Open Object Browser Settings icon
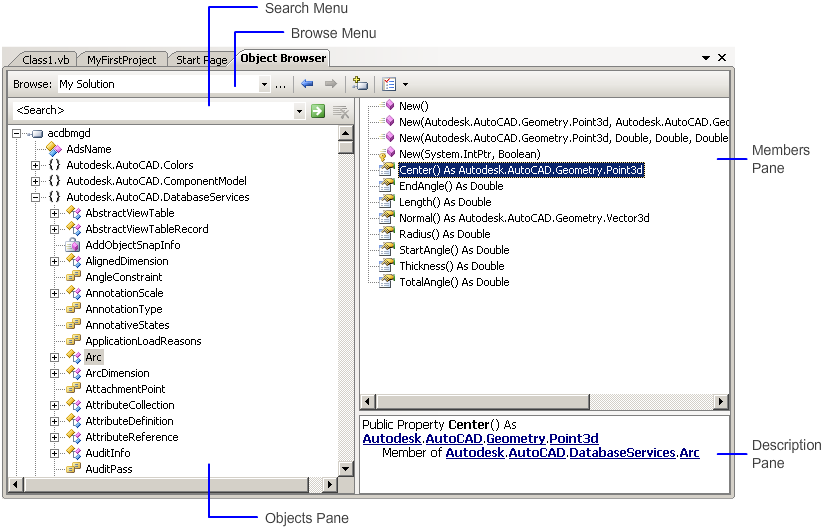The height and width of the screenshot is (529, 823). coord(389,84)
